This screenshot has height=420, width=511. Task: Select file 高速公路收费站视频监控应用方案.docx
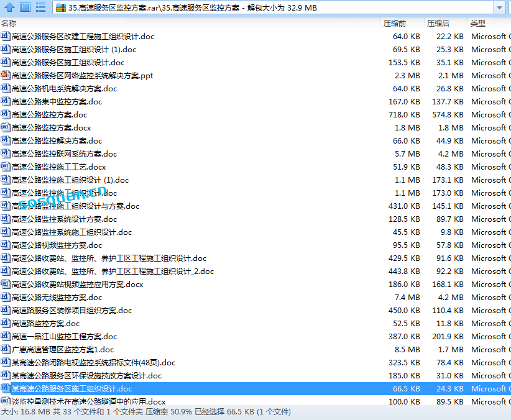(78, 284)
